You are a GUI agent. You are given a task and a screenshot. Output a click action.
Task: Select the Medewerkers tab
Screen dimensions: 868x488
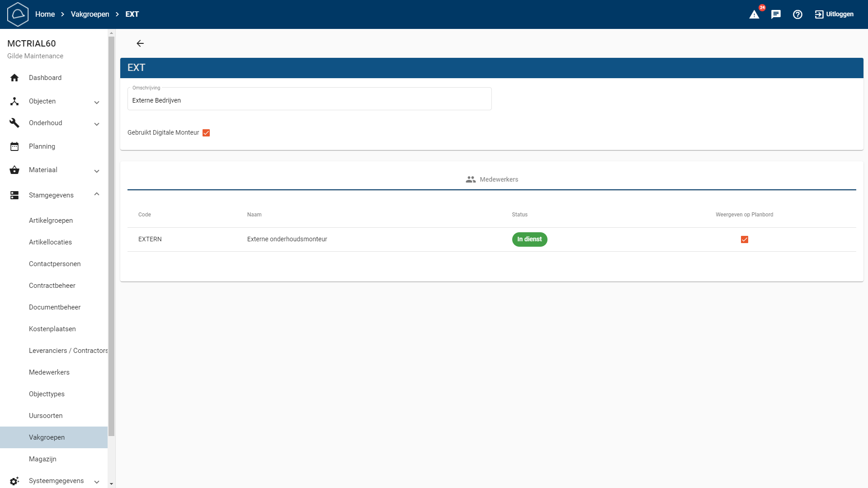(492, 179)
